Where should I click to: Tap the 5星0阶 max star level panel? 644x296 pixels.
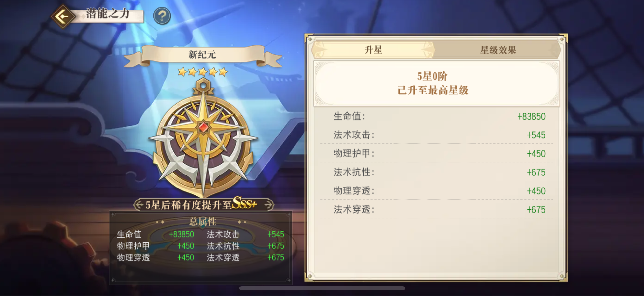point(436,83)
